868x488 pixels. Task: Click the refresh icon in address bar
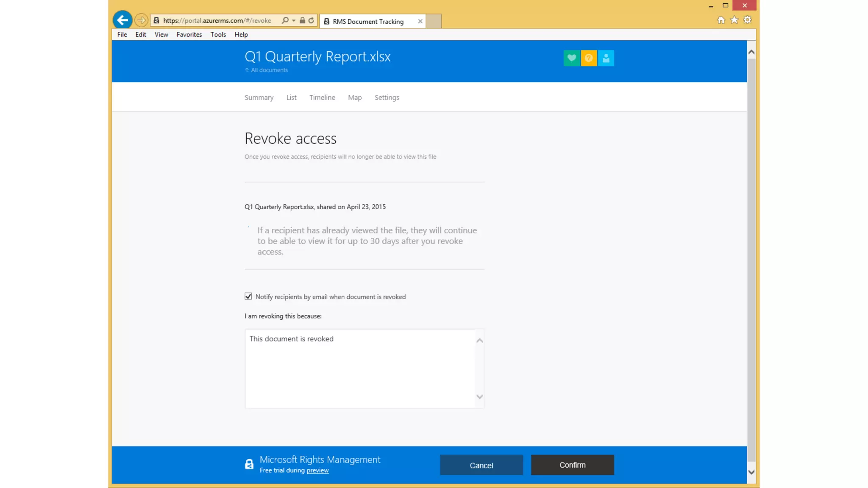[312, 20]
